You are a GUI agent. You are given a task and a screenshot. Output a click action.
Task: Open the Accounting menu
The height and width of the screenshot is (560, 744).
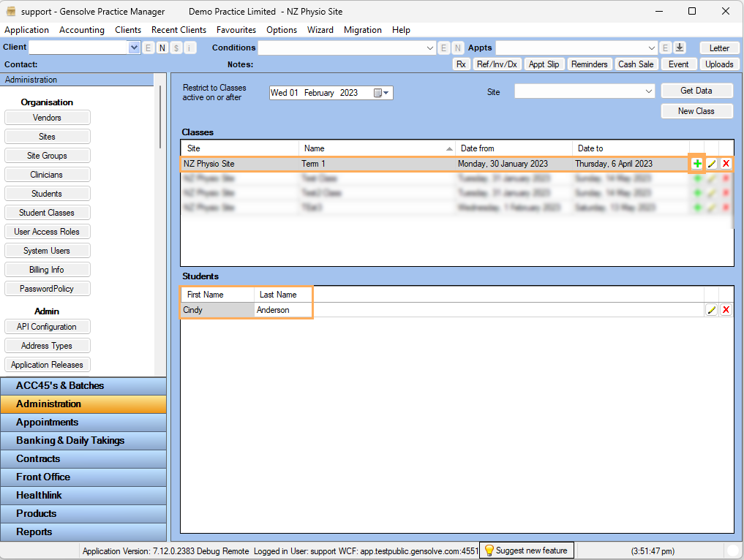pyautogui.click(x=82, y=30)
